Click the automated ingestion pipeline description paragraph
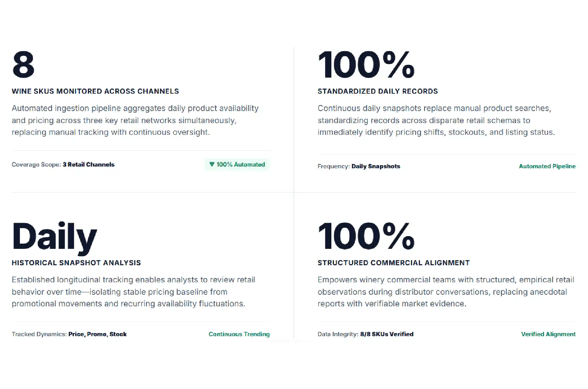The width and height of the screenshot is (588, 389). tap(135, 120)
